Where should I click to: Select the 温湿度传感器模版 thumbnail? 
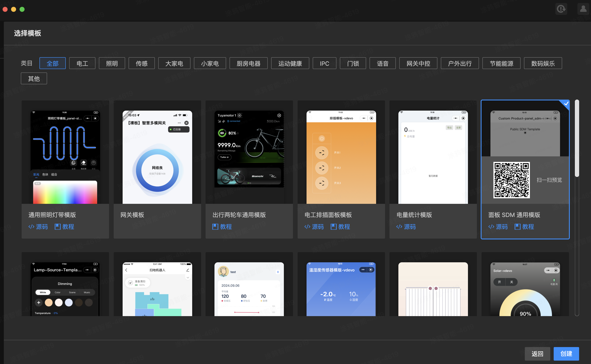(x=341, y=289)
